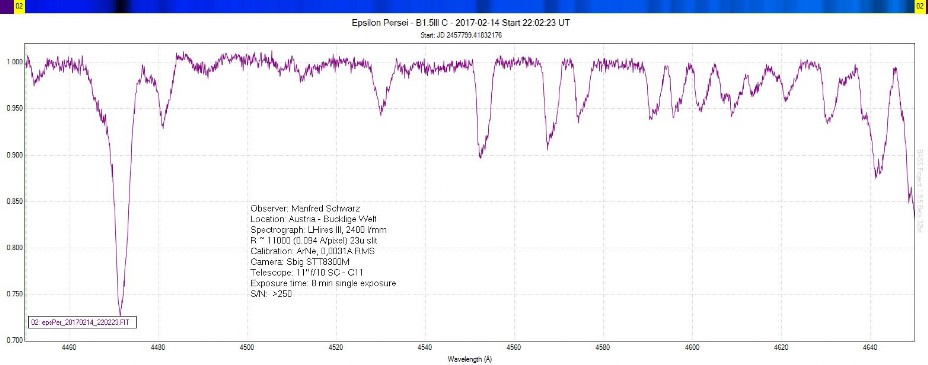The height and width of the screenshot is (365, 928).
Task: Select the Spectrograph: LHires III annotation line
Action: click(x=319, y=230)
